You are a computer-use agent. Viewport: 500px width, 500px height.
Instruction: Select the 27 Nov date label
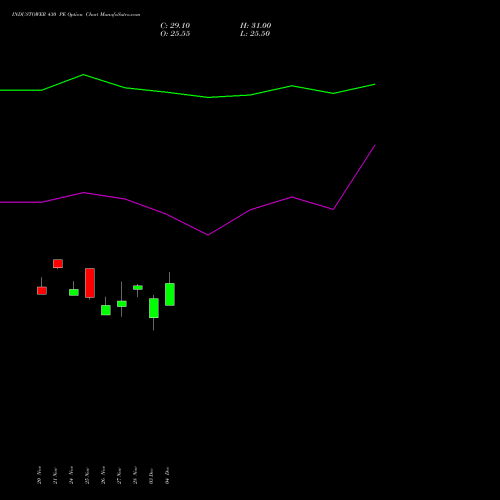point(119,475)
